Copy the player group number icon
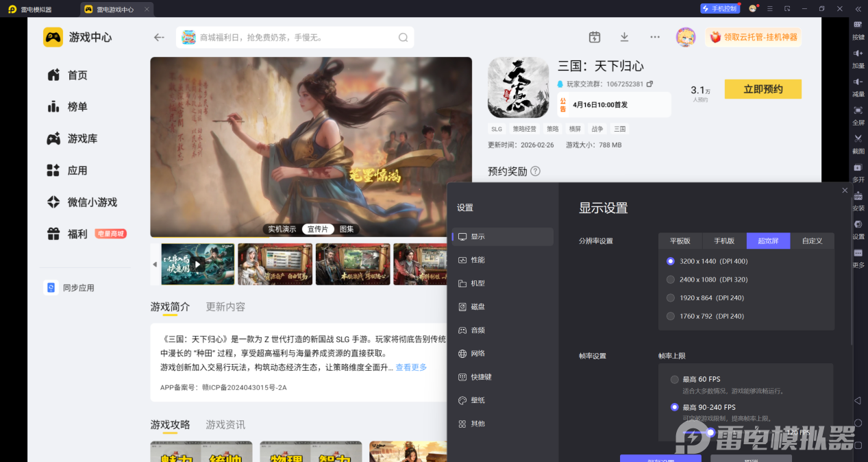 [x=649, y=84]
